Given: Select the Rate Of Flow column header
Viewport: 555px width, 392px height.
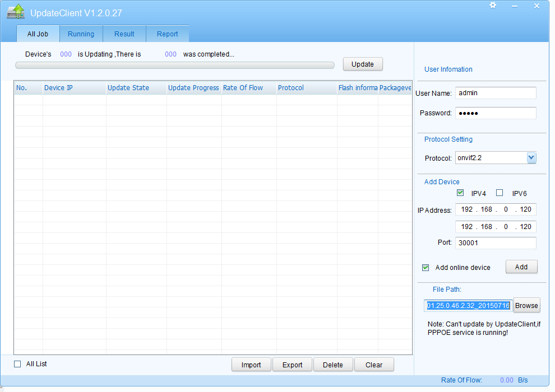Looking at the screenshot, I should 249,88.
